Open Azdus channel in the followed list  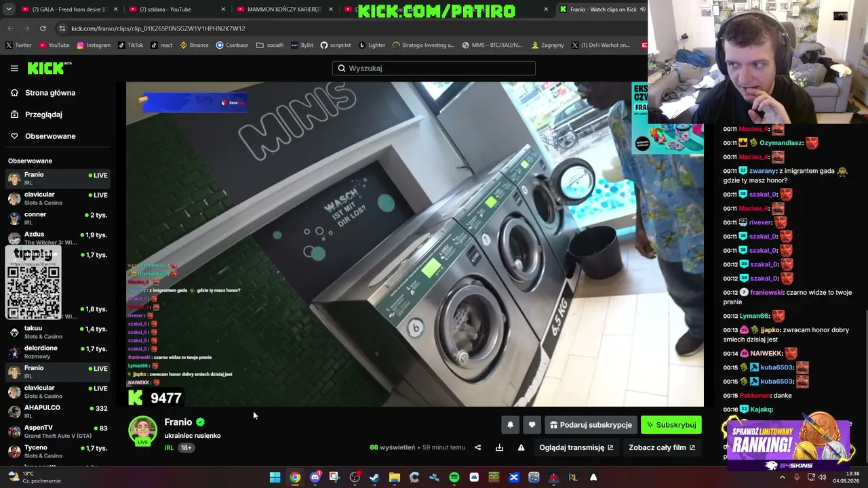[58, 238]
